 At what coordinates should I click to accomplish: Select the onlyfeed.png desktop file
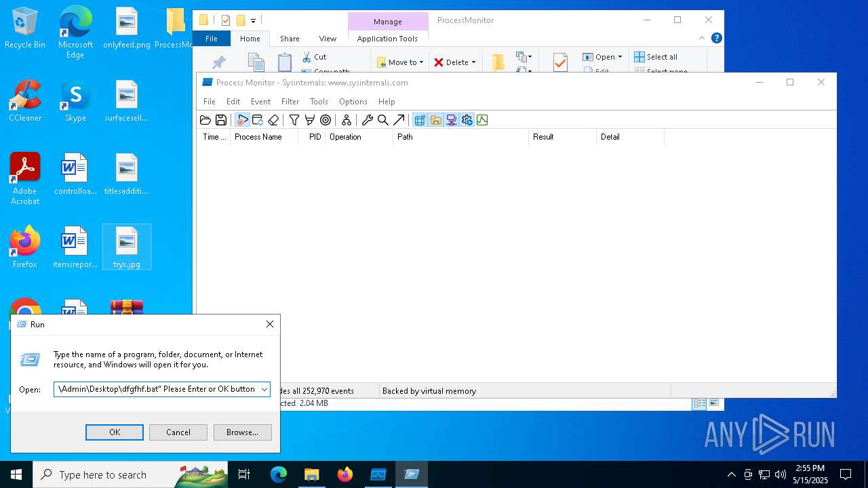[x=127, y=28]
